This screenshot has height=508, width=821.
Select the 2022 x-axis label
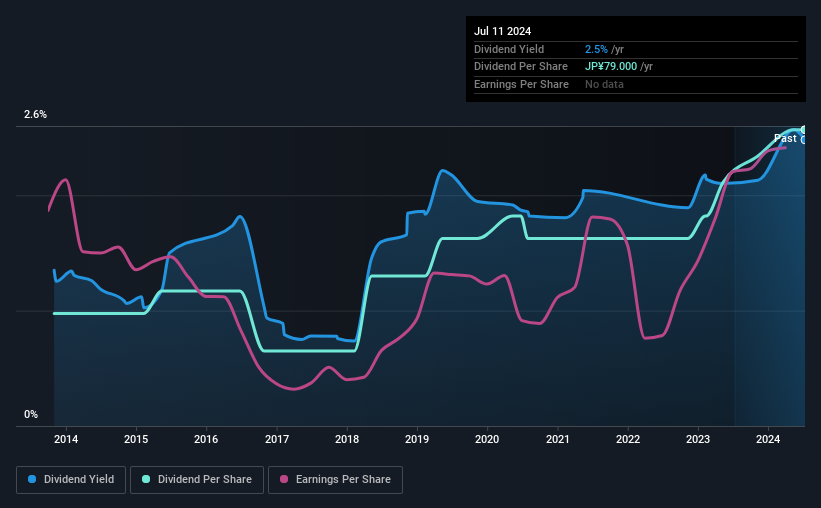tap(628, 439)
